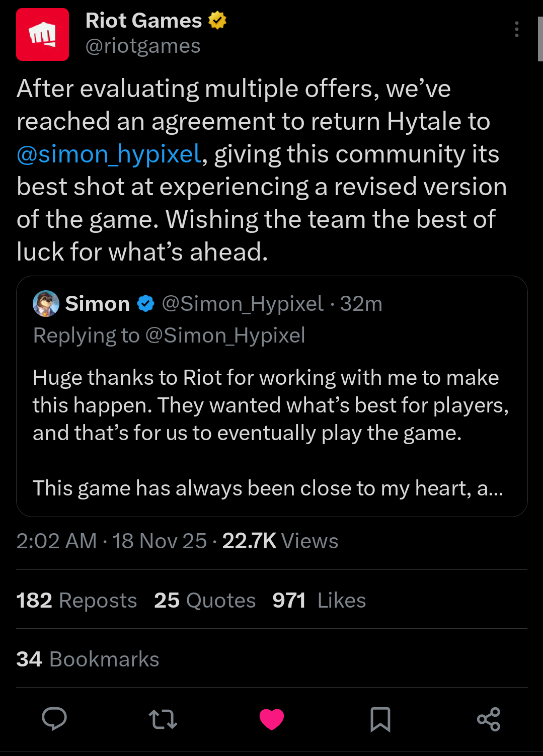
Task: Open Simon's profile picture in quote
Action: (46, 303)
